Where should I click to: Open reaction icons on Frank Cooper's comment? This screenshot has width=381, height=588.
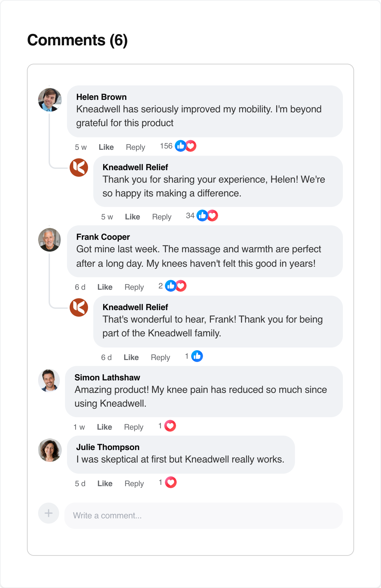pos(176,286)
